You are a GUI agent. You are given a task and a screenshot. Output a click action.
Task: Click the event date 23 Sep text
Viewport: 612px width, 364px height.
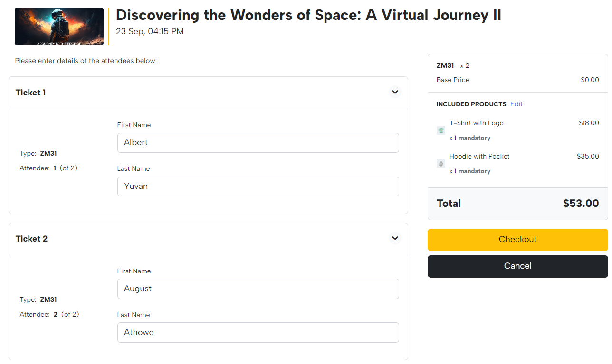[x=150, y=32]
